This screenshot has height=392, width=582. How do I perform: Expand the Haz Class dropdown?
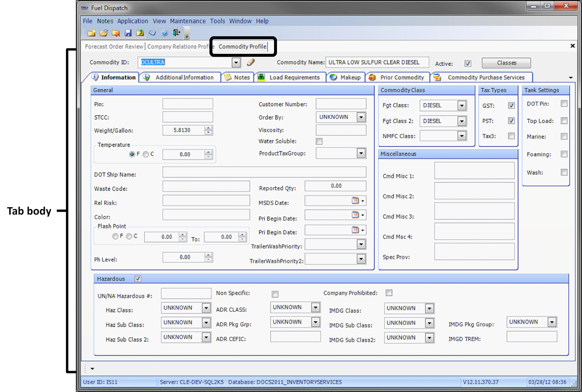tap(206, 308)
